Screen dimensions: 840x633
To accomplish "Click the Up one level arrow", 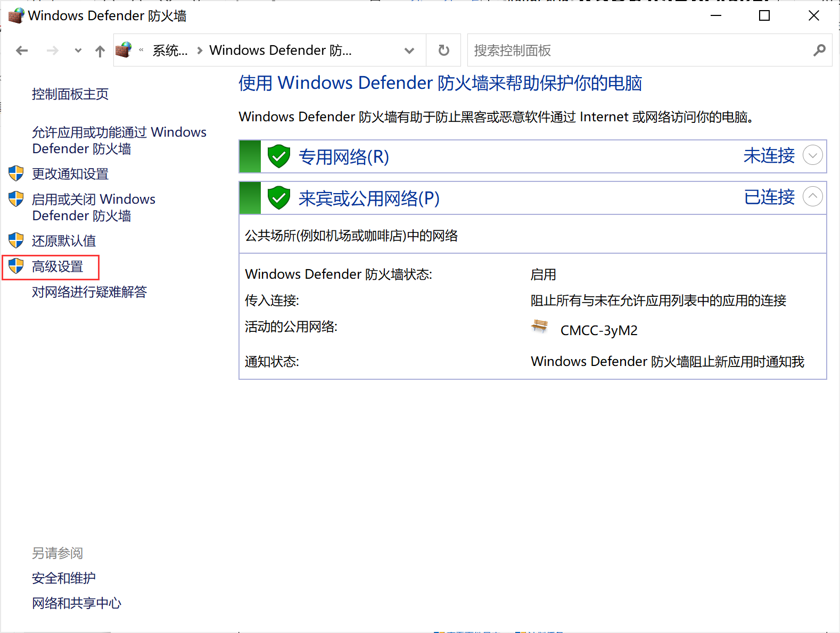I will click(x=100, y=51).
